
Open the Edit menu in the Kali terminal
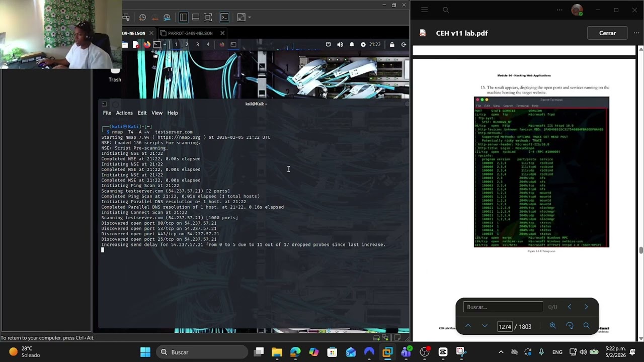[142, 113]
